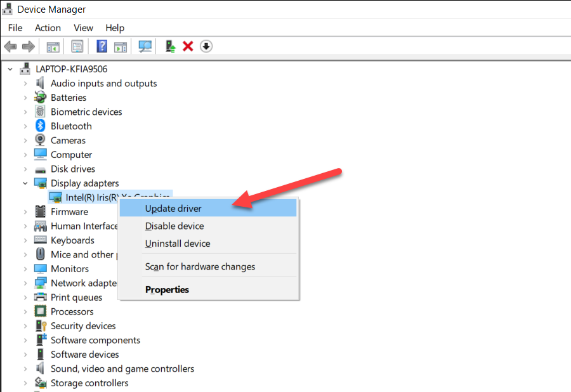Open the File menu
This screenshot has height=392, width=571.
coord(15,28)
